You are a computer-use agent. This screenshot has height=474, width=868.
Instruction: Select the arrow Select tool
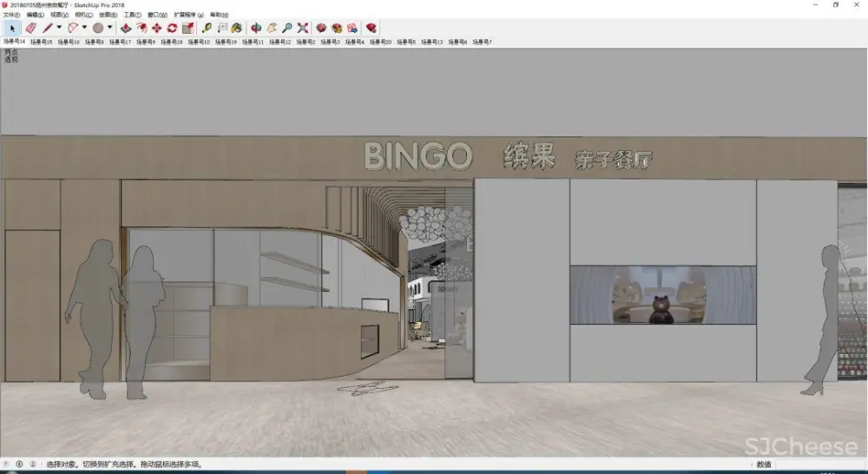tap(11, 28)
